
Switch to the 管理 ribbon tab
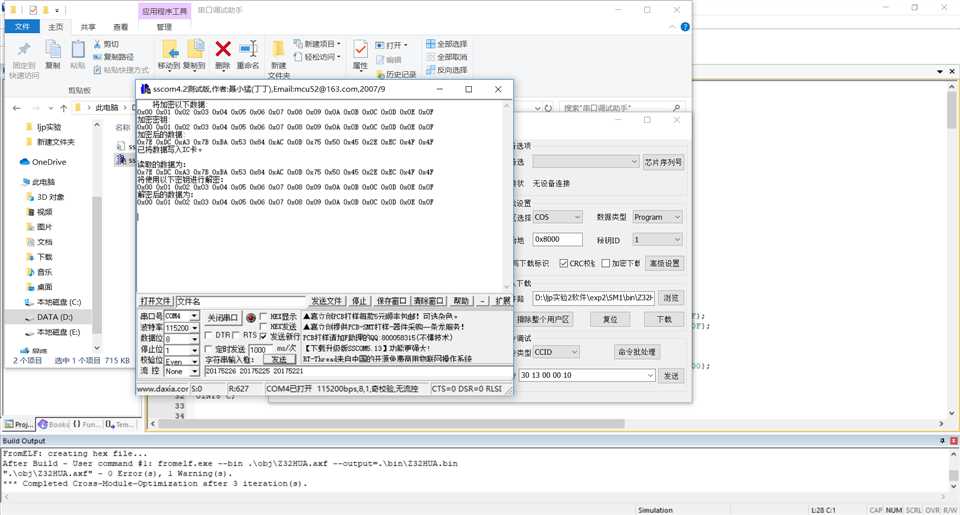point(164,27)
